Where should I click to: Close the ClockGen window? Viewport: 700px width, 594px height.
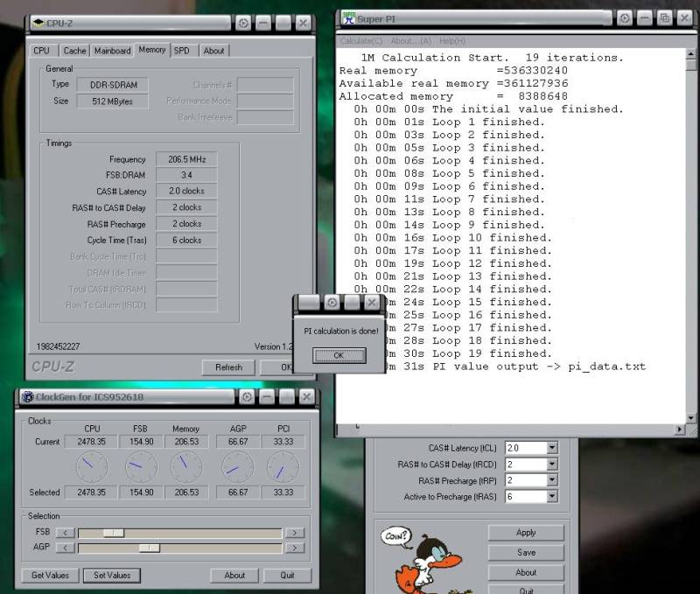pyautogui.click(x=307, y=397)
